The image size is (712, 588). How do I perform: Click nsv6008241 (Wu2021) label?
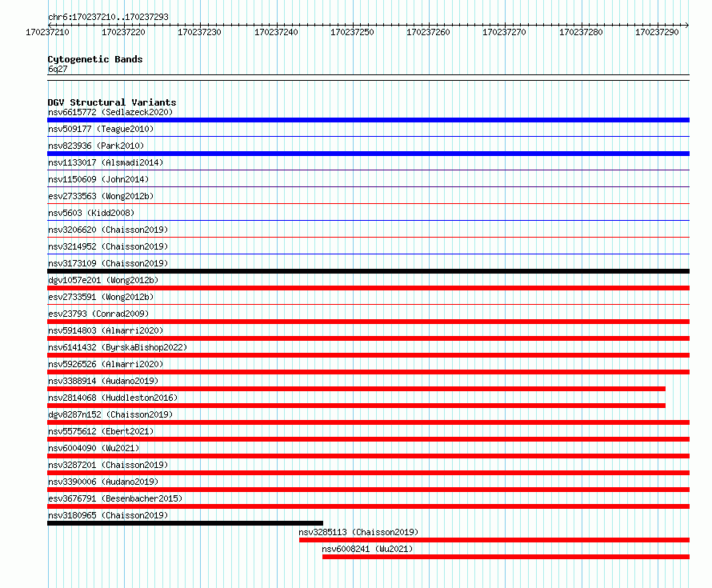(x=367, y=549)
